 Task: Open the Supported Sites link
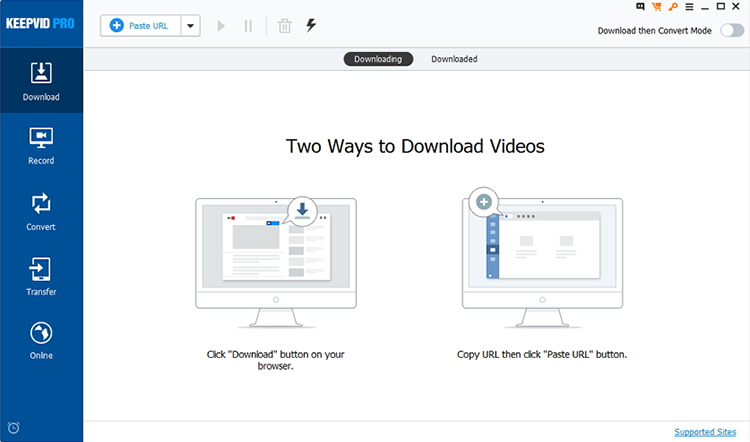click(x=705, y=432)
